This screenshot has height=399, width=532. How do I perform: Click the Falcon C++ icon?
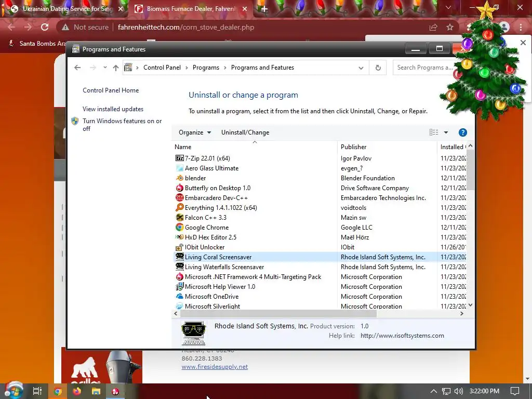tap(179, 217)
